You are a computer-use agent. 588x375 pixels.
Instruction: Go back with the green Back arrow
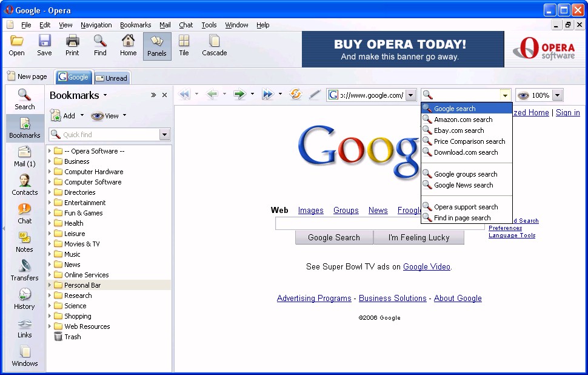click(x=212, y=94)
